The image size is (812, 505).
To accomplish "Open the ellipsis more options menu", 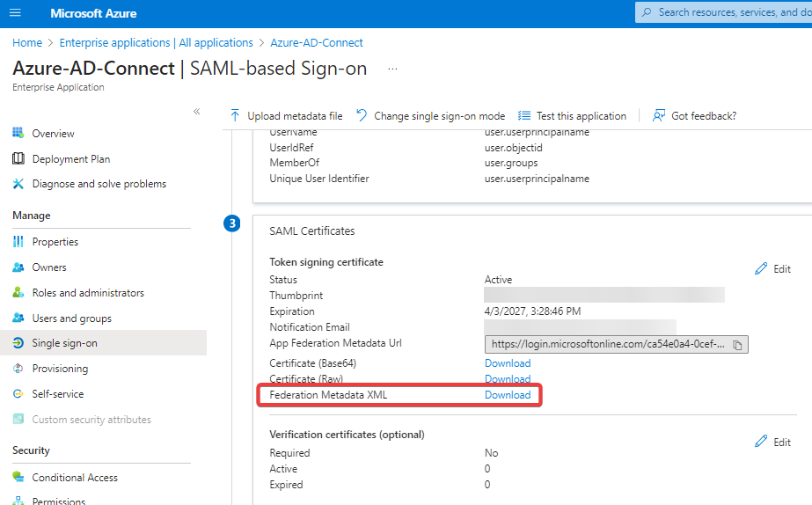I will (x=392, y=69).
